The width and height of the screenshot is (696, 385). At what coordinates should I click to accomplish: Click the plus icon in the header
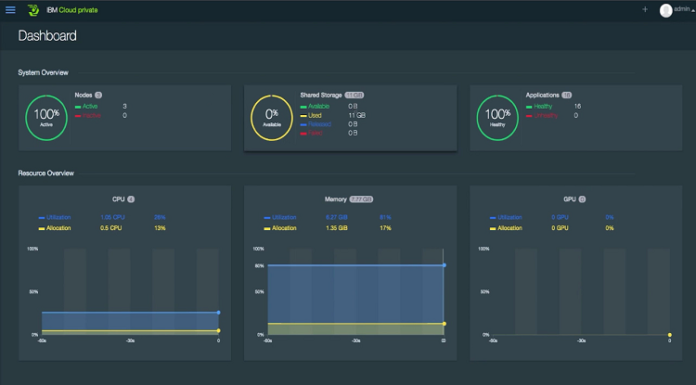[645, 9]
